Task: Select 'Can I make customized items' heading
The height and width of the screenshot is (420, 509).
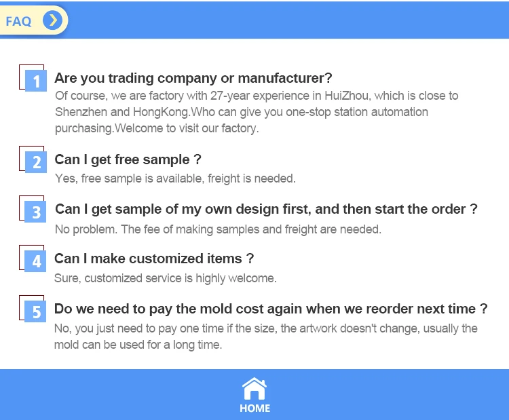Action: coord(154,259)
